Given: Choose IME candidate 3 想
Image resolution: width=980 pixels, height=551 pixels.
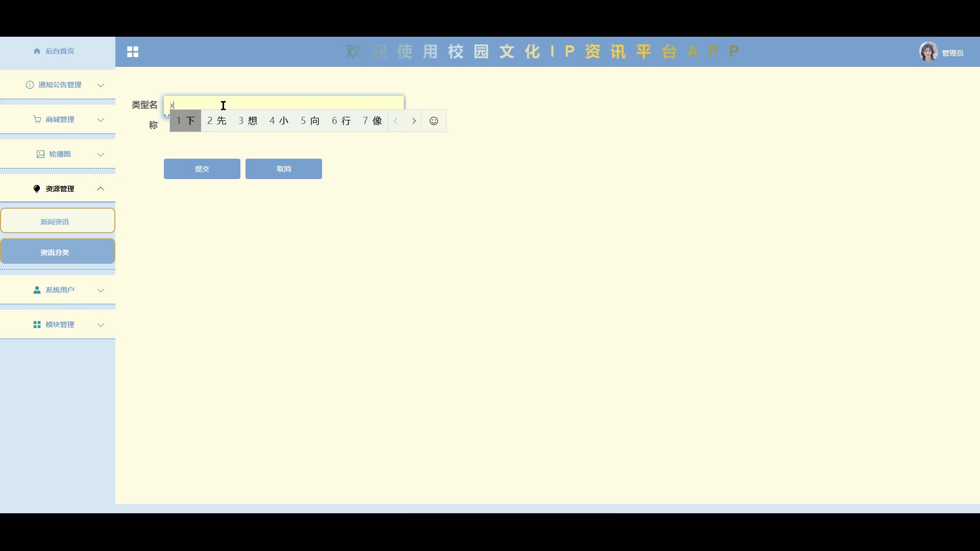Looking at the screenshot, I should tap(248, 121).
